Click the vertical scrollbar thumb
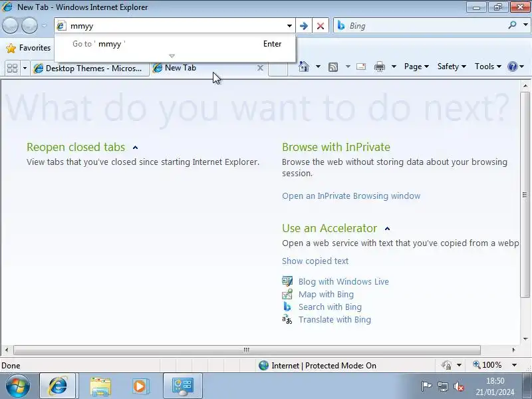The image size is (532, 399). [x=525, y=194]
